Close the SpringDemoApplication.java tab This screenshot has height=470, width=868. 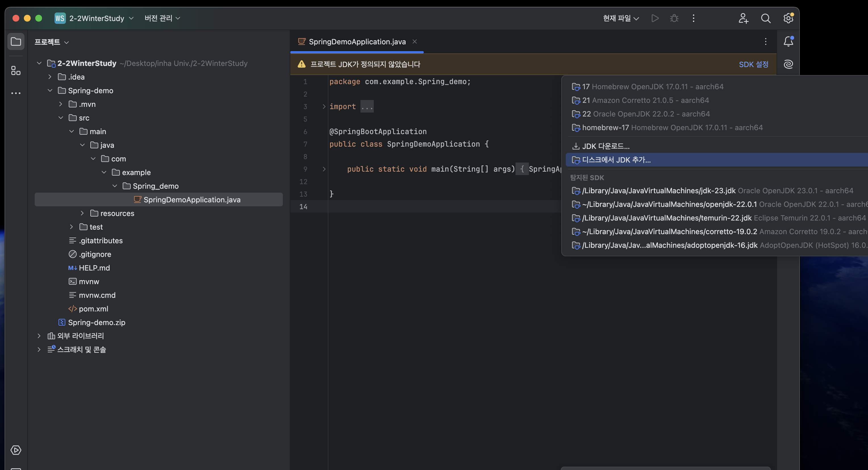414,41
